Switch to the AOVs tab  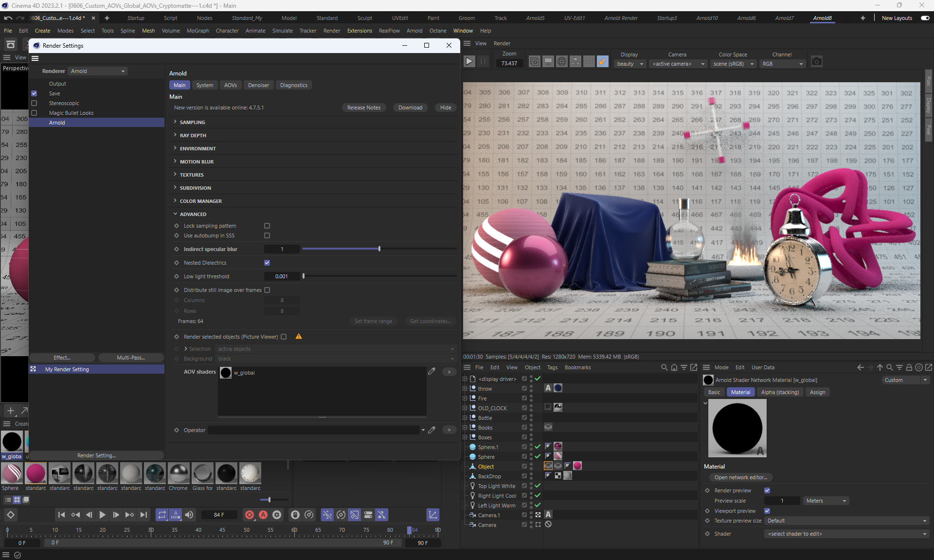coord(230,85)
